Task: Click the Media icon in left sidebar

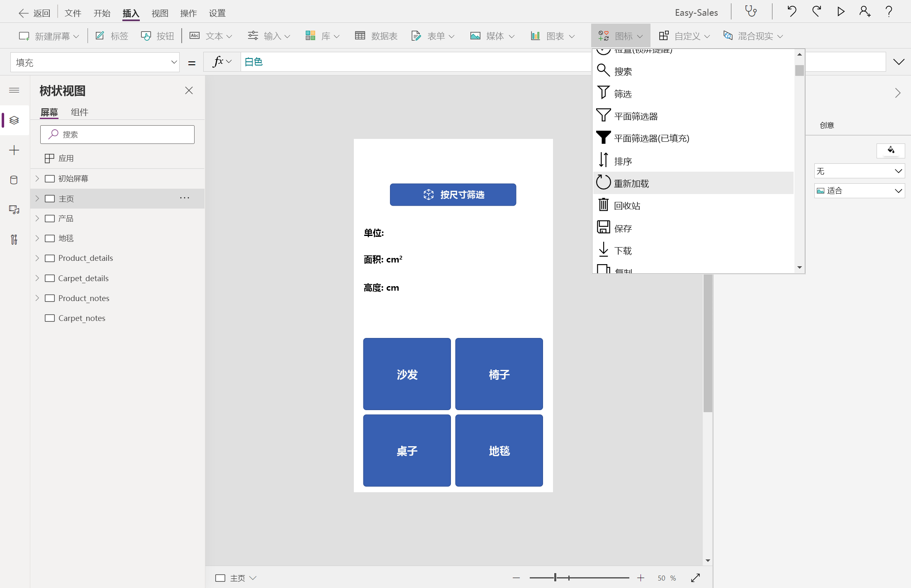Action: [x=14, y=210]
